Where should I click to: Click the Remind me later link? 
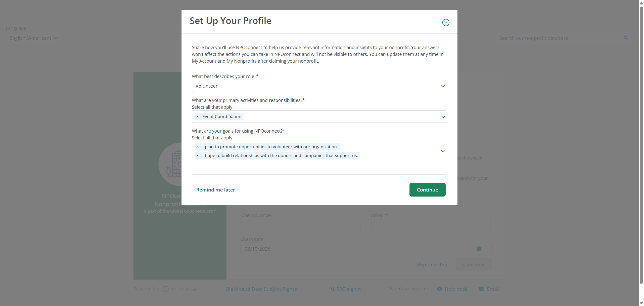[215, 190]
